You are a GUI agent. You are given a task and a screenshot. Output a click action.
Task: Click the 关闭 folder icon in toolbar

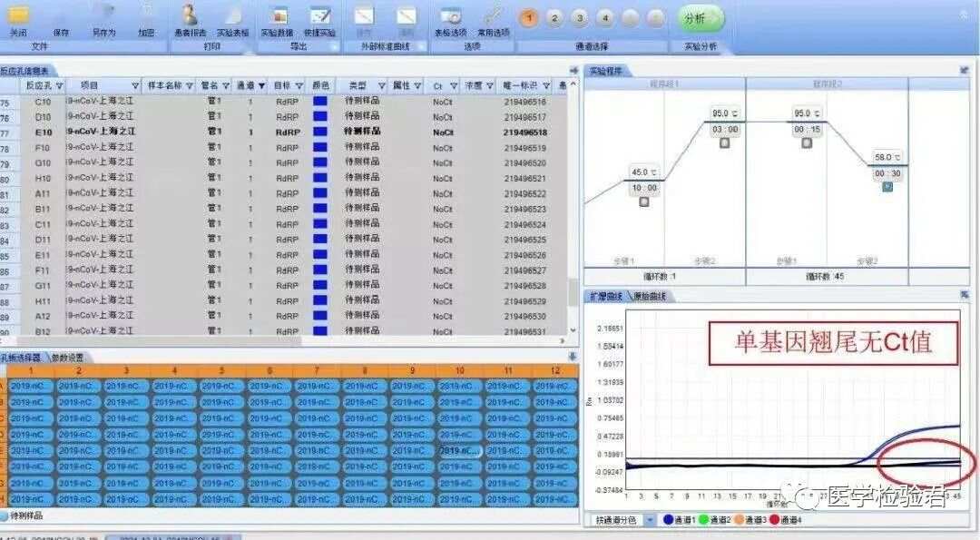18,15
